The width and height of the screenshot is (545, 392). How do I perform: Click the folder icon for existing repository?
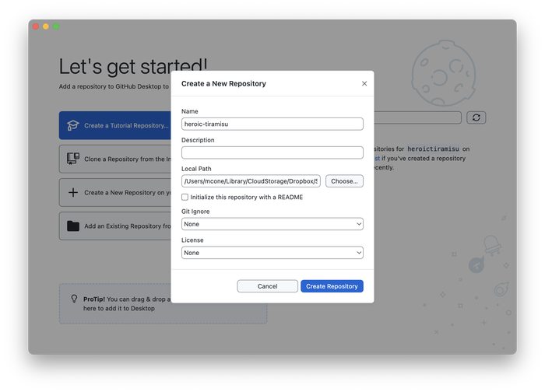click(73, 226)
